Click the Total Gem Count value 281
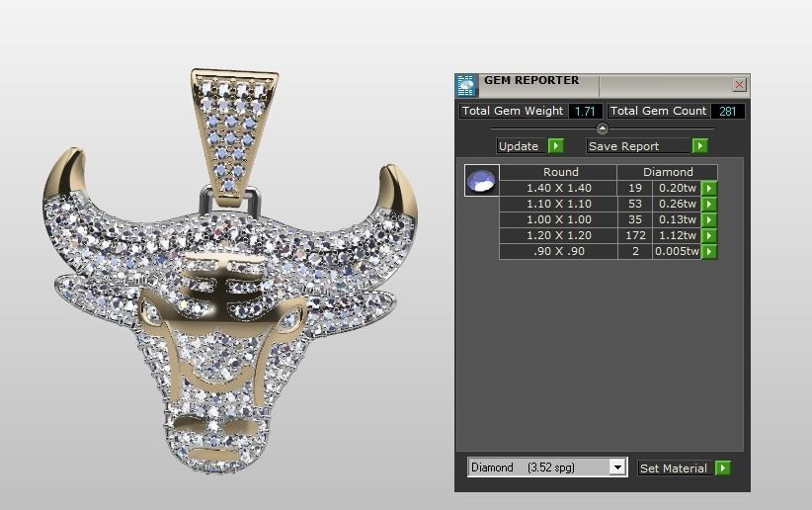Viewport: 812px width, 510px height. pyautogui.click(x=728, y=111)
